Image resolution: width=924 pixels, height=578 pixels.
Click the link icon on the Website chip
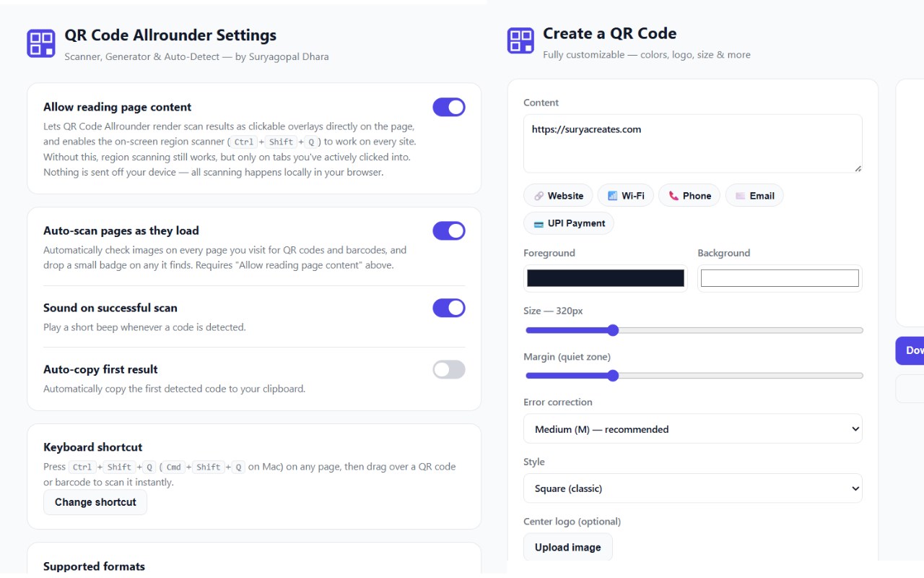click(x=539, y=196)
